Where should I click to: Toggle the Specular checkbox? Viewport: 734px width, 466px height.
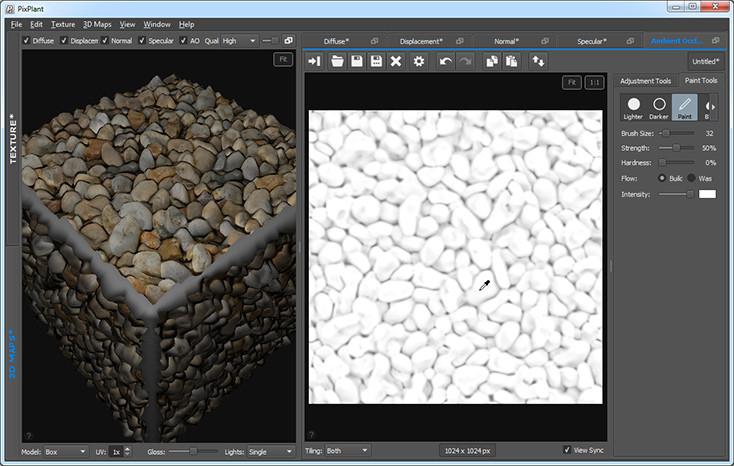142,41
